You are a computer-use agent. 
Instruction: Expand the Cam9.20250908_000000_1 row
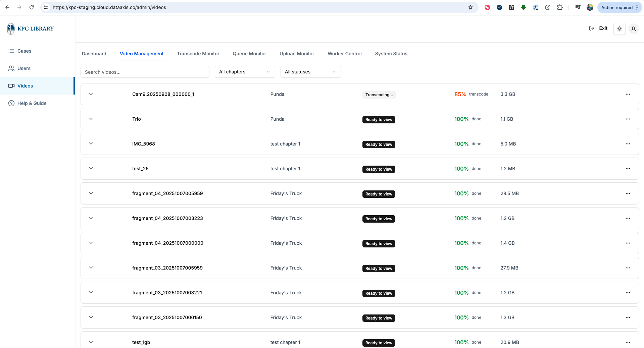91,94
